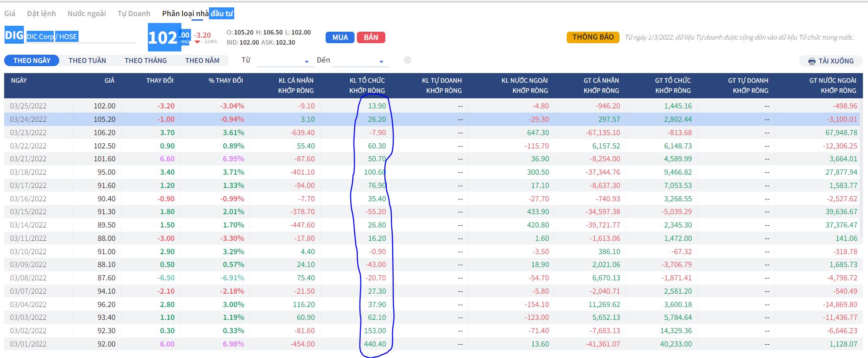This screenshot has height=358, width=868.
Task: Click the -67,135.10 individual net value
Action: [603, 132]
